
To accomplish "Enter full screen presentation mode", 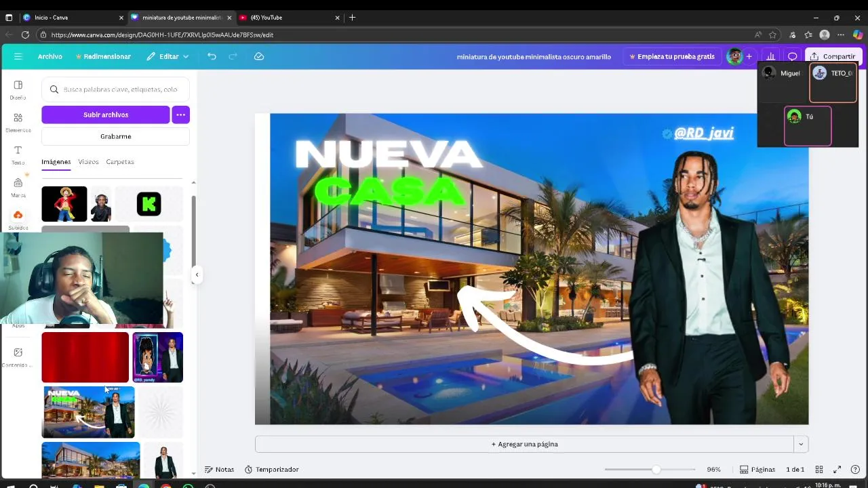I will pyautogui.click(x=837, y=469).
